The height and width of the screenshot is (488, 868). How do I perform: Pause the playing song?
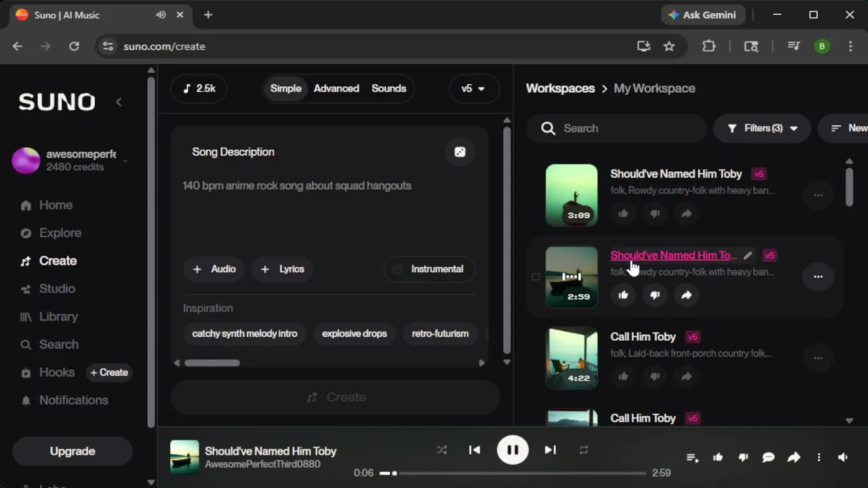pos(513,450)
